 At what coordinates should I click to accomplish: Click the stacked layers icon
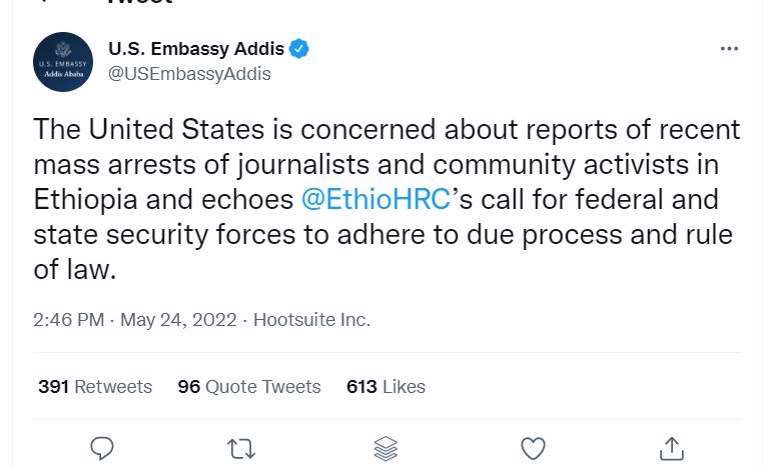386,449
